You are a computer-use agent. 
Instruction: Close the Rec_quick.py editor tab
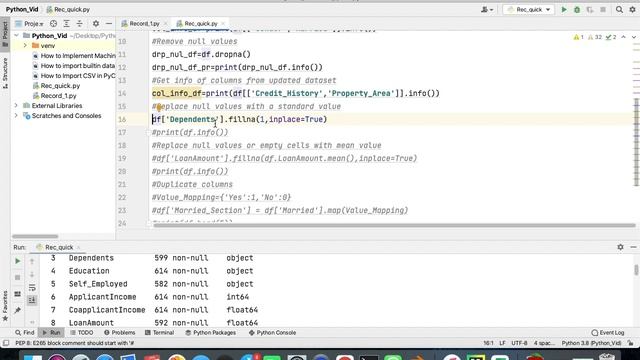[223, 24]
